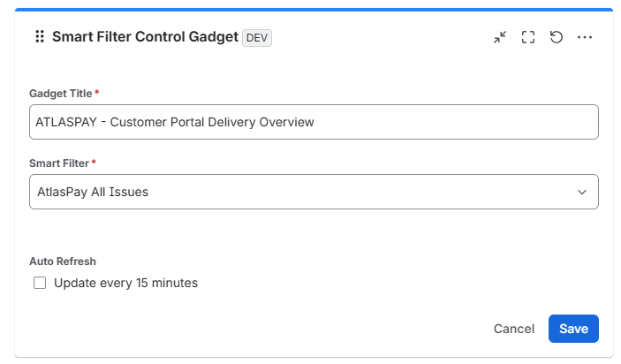The height and width of the screenshot is (364, 621).
Task: Click the chevron arrow in Smart Filter field
Action: coord(582,192)
